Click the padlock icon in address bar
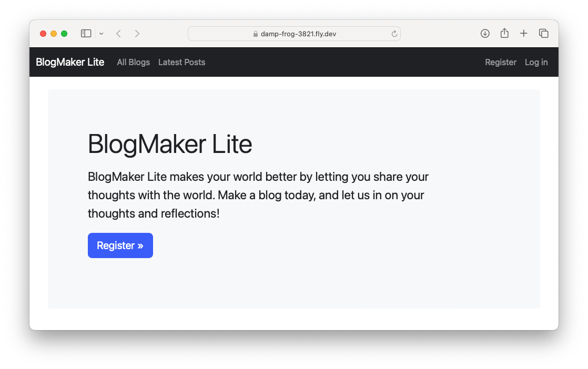This screenshot has height=369, width=588. click(x=256, y=34)
